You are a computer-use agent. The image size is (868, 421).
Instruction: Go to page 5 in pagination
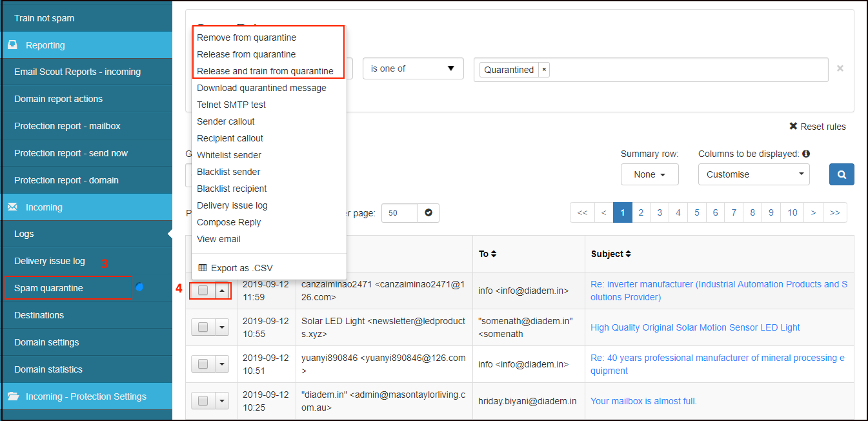click(697, 212)
